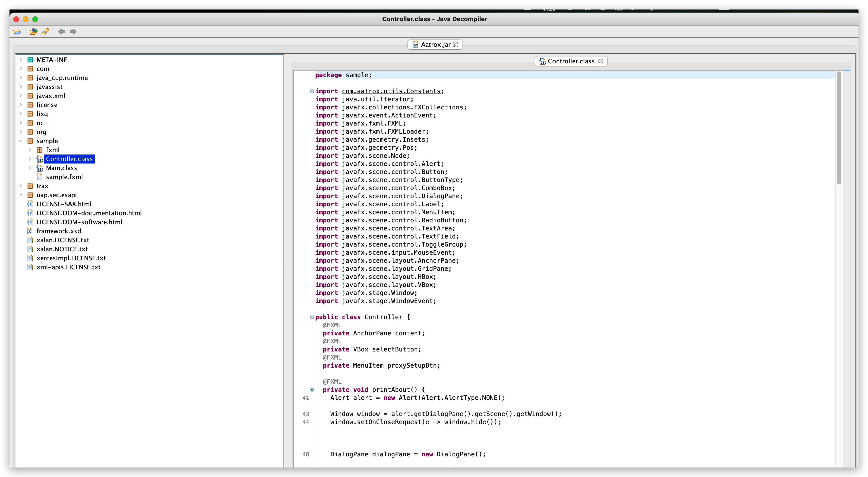Image resolution: width=868 pixels, height=477 pixels.
Task: Click the 'import javafx.stage.WindowEvent;' line
Action: (x=376, y=301)
